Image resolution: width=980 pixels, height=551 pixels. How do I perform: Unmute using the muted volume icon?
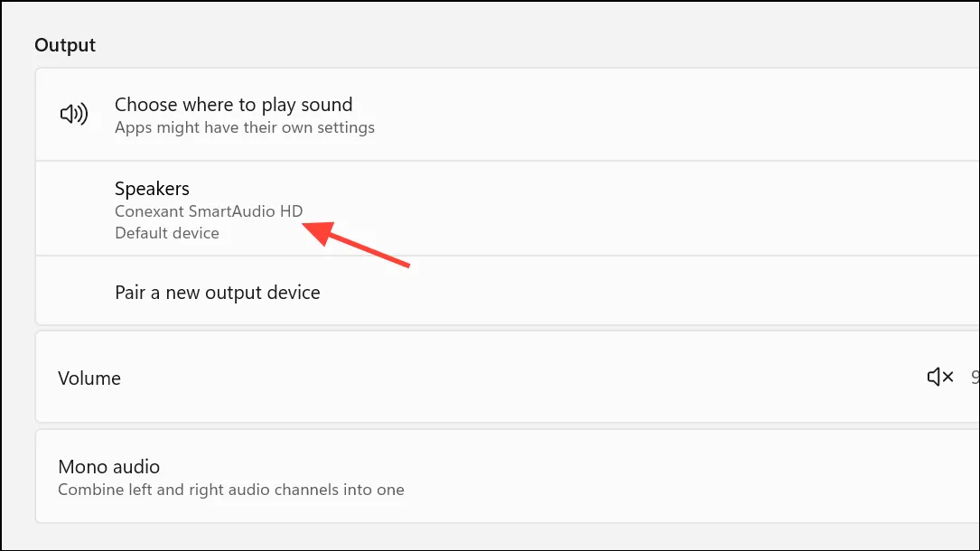(x=940, y=377)
